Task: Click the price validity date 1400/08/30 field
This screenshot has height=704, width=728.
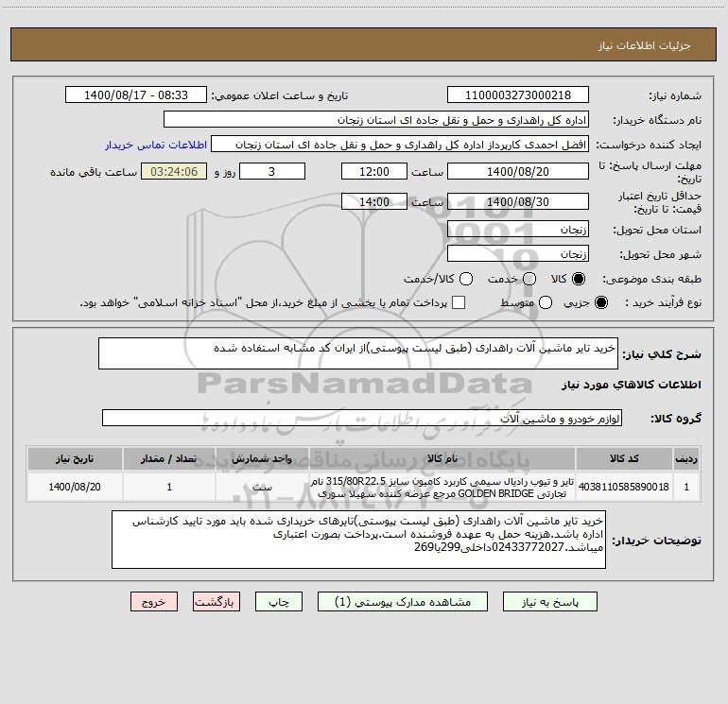Action: (x=518, y=201)
